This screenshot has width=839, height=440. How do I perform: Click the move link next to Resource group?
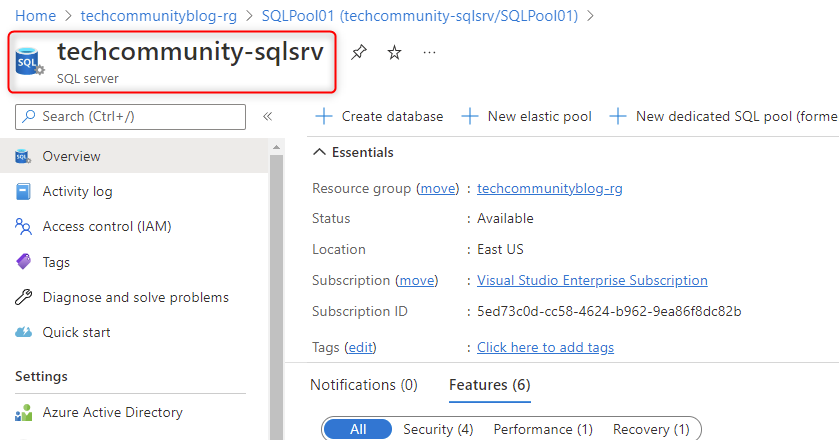pyautogui.click(x=438, y=188)
